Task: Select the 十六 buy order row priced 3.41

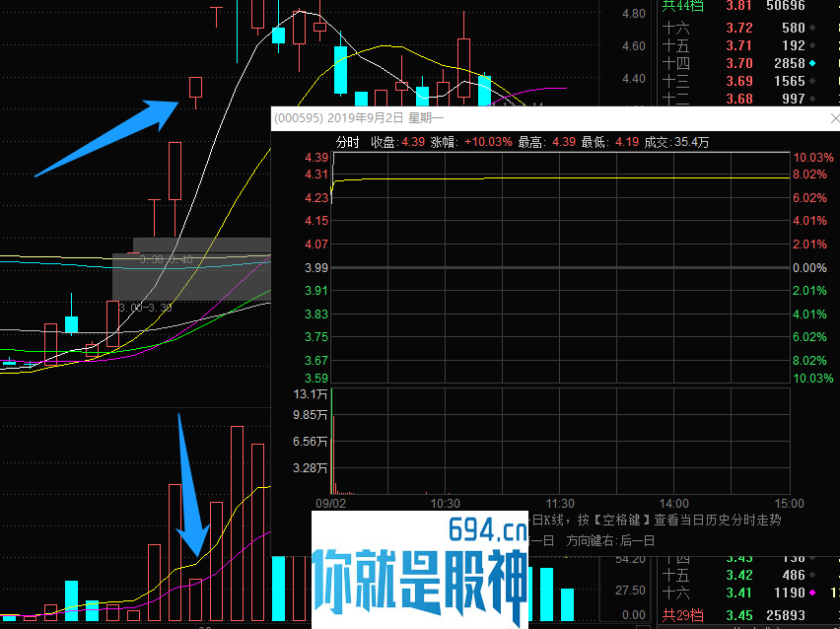Action: (739, 593)
